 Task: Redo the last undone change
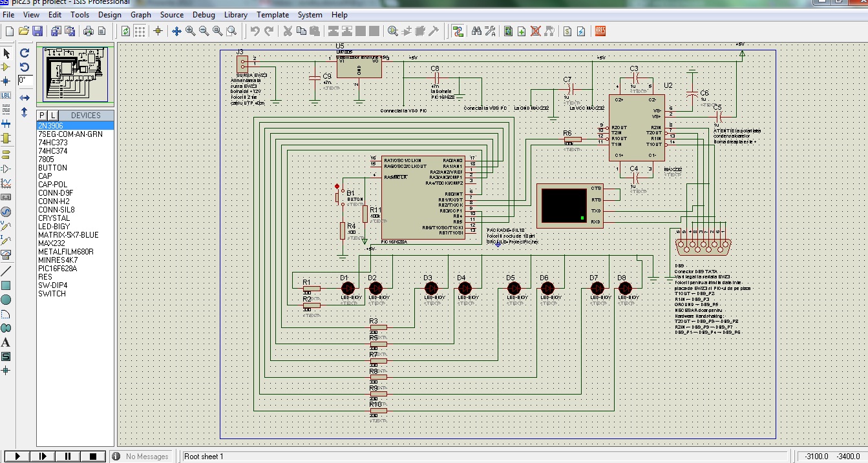(269, 31)
